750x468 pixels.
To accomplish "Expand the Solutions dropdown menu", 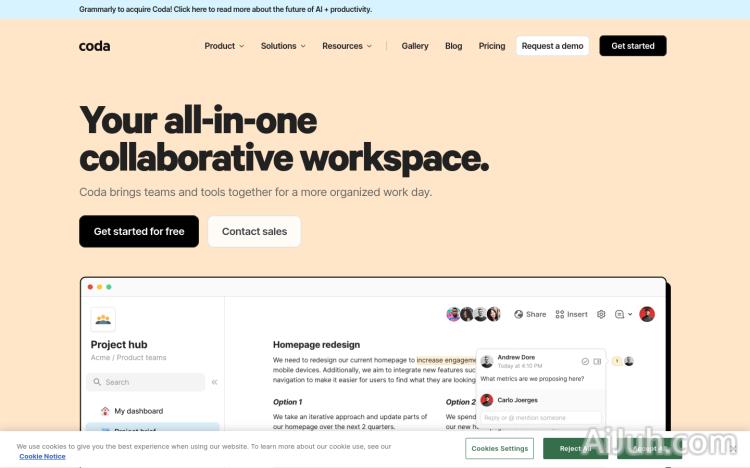I will 283,46.
